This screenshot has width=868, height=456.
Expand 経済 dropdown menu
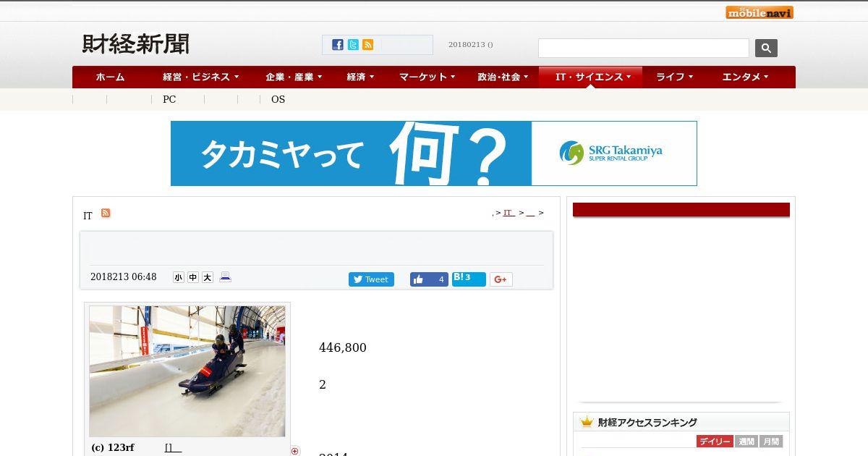(360, 77)
